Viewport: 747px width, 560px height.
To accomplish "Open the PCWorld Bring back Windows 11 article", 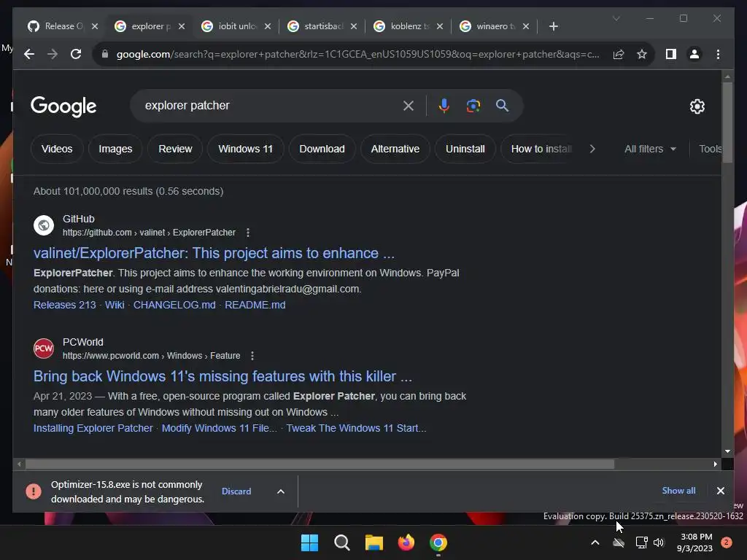I will click(222, 376).
